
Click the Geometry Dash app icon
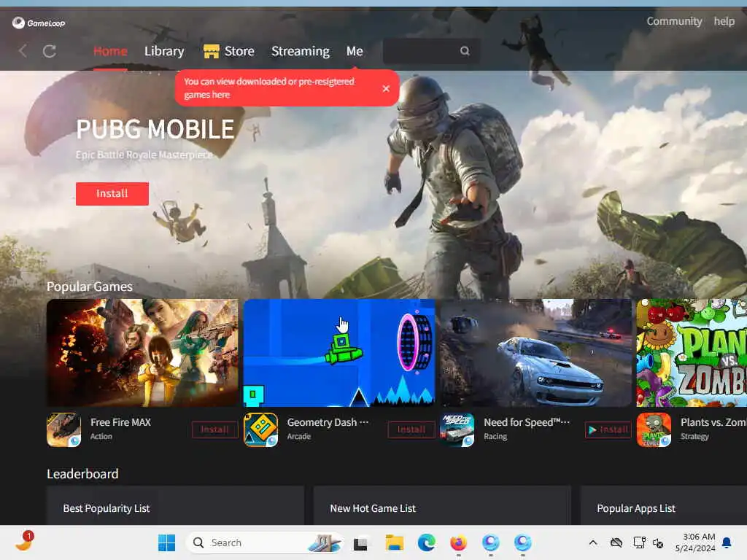260,429
